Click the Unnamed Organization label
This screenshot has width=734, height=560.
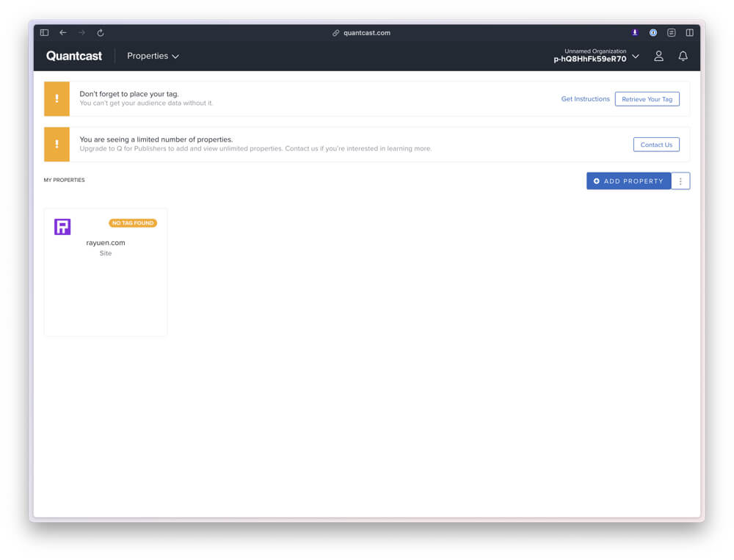point(595,51)
